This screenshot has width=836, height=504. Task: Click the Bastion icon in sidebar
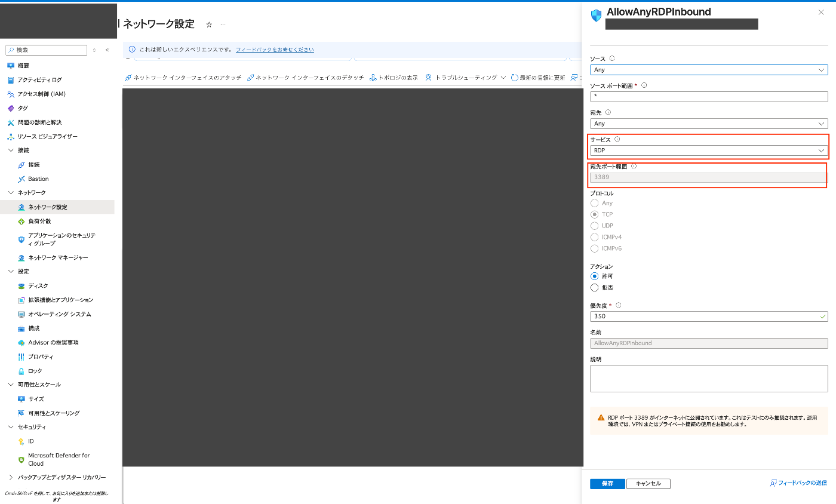pos(21,179)
